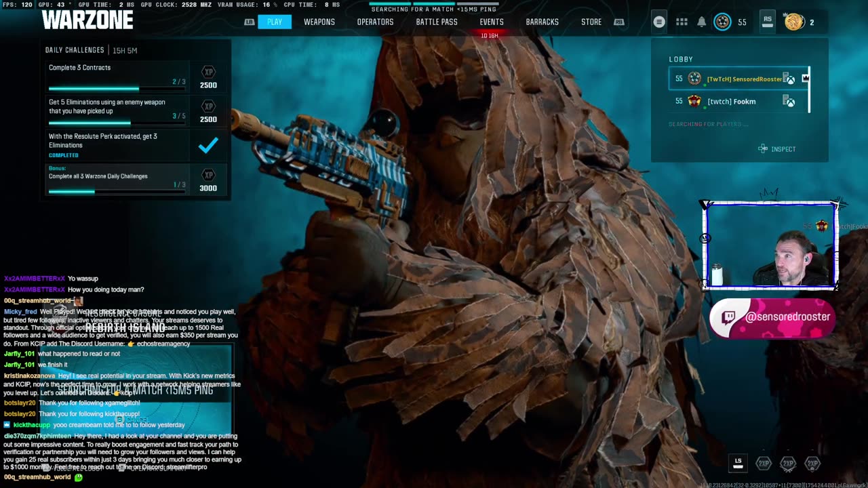868x488 pixels.
Task: Open the main menu hamburger icon
Action: click(658, 22)
